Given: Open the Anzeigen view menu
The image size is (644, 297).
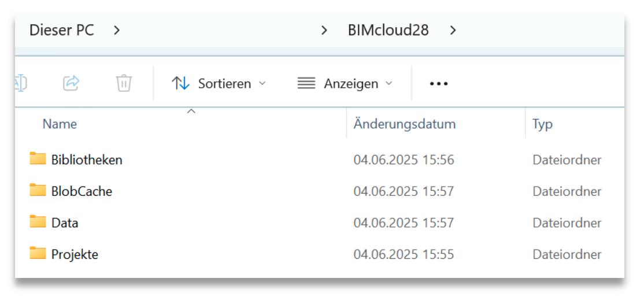Looking at the screenshot, I should coord(345,84).
